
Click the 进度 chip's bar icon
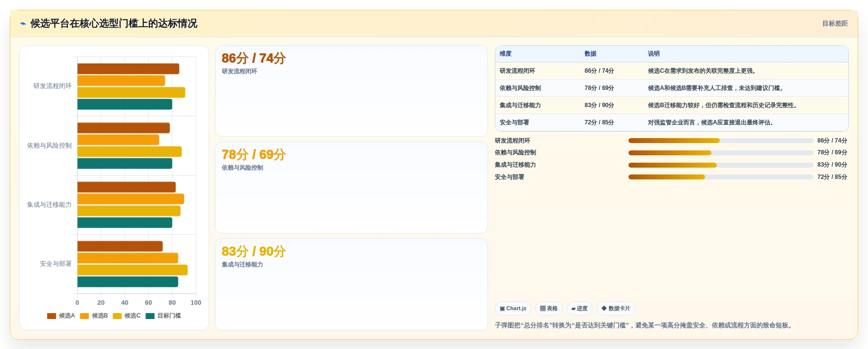(x=573, y=309)
